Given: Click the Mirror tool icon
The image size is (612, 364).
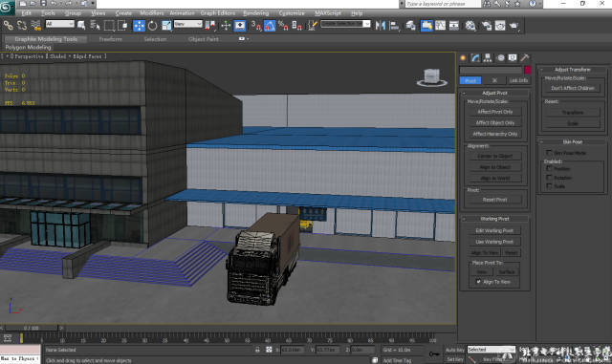Looking at the screenshot, I should point(381,26).
